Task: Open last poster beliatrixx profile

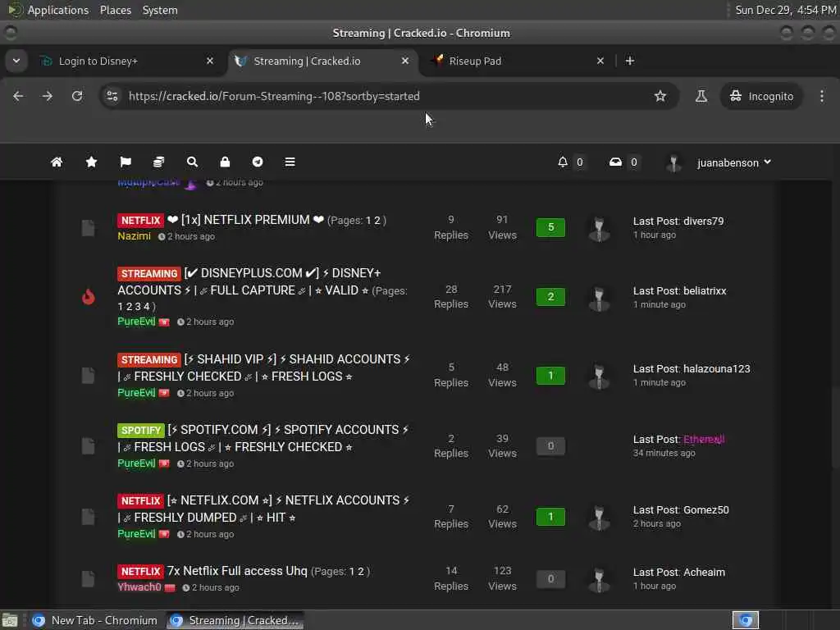Action: tap(705, 291)
